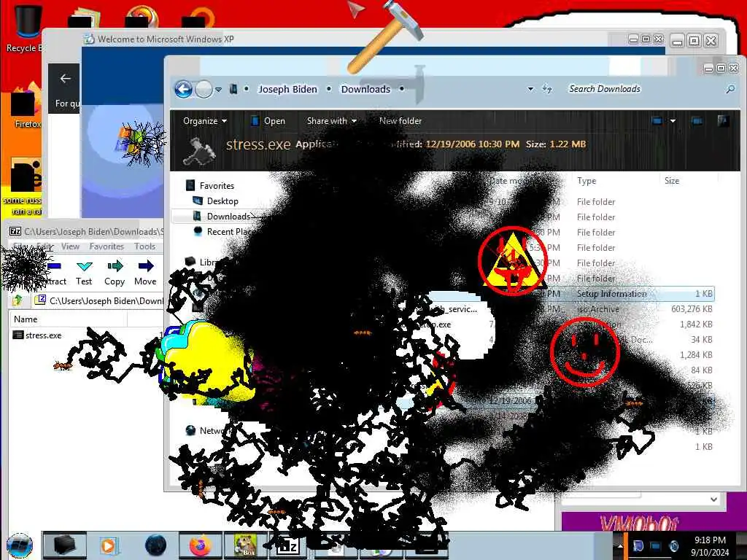Click the back arrow in dark panel
This screenshot has width=747, height=560.
[x=65, y=79]
